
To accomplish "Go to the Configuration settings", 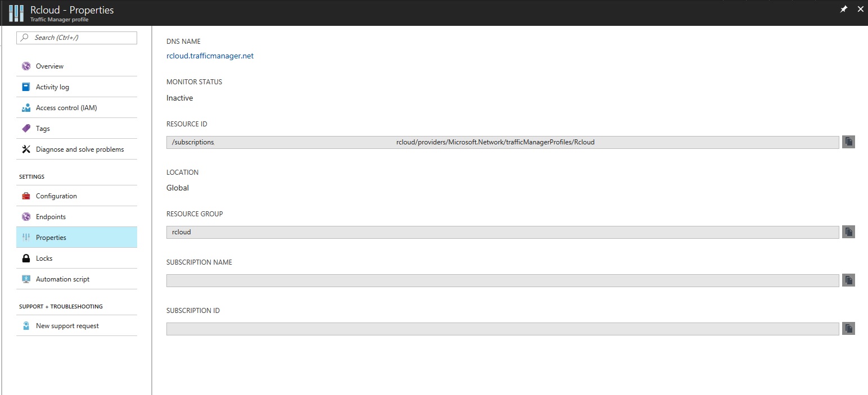I will (56, 196).
